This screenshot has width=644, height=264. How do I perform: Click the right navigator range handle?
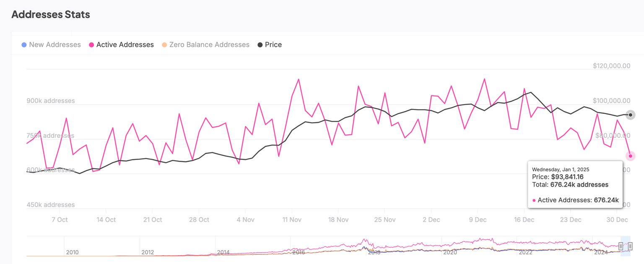(630, 246)
